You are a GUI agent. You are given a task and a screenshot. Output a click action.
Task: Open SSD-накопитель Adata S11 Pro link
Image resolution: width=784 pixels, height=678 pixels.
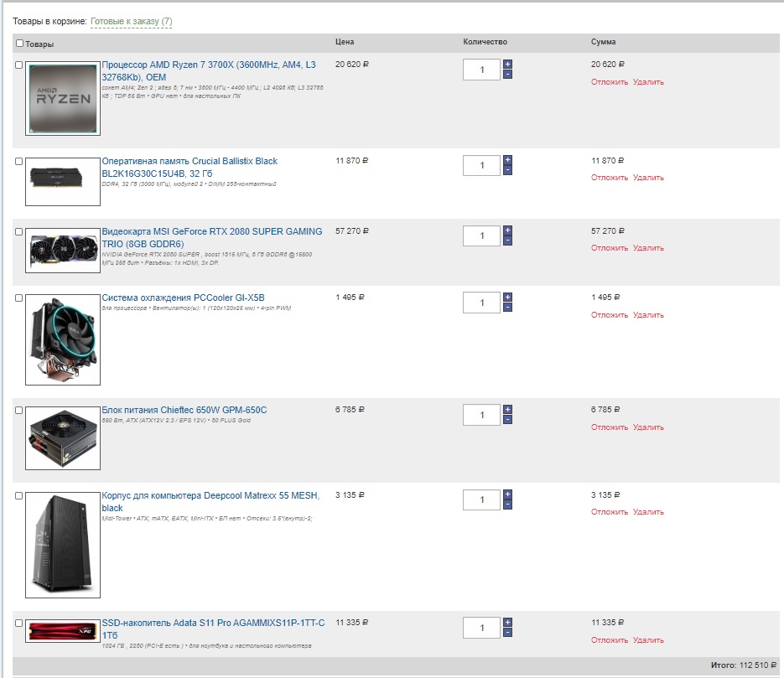coord(213,629)
